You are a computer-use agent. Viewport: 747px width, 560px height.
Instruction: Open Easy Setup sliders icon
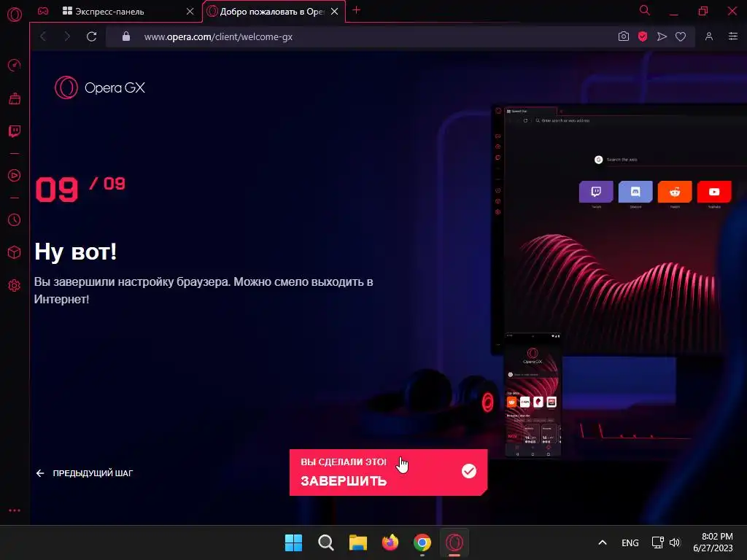pos(732,36)
